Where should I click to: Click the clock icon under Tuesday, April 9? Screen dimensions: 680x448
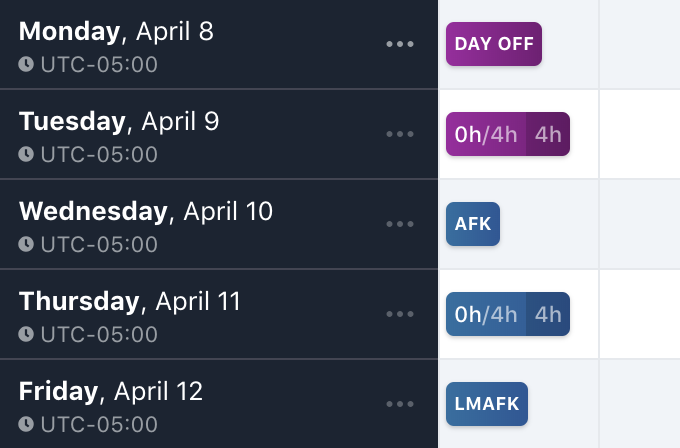[26, 154]
